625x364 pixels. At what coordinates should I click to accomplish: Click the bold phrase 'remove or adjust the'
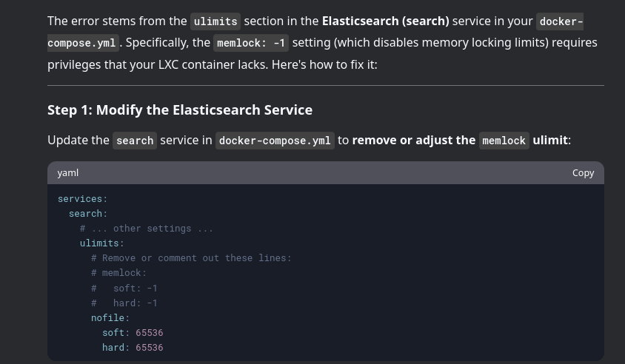pyautogui.click(x=414, y=140)
